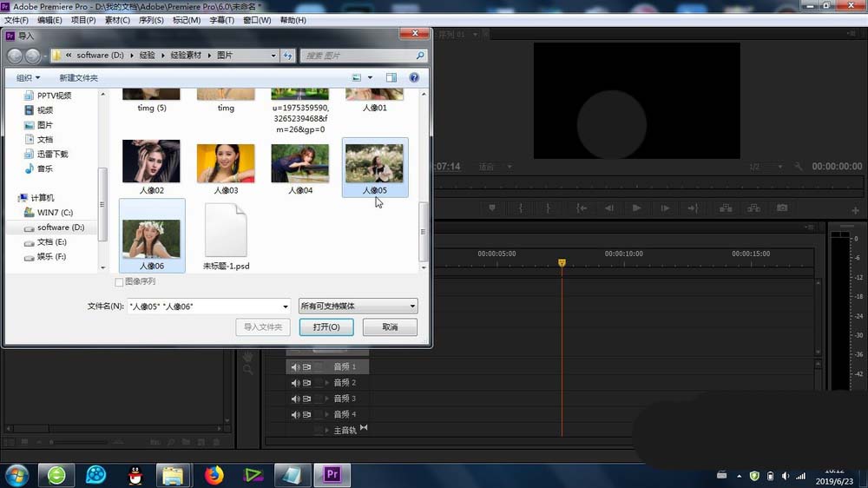The image size is (868, 488).
Task: Open the 素材(C) menu
Action: 117,20
